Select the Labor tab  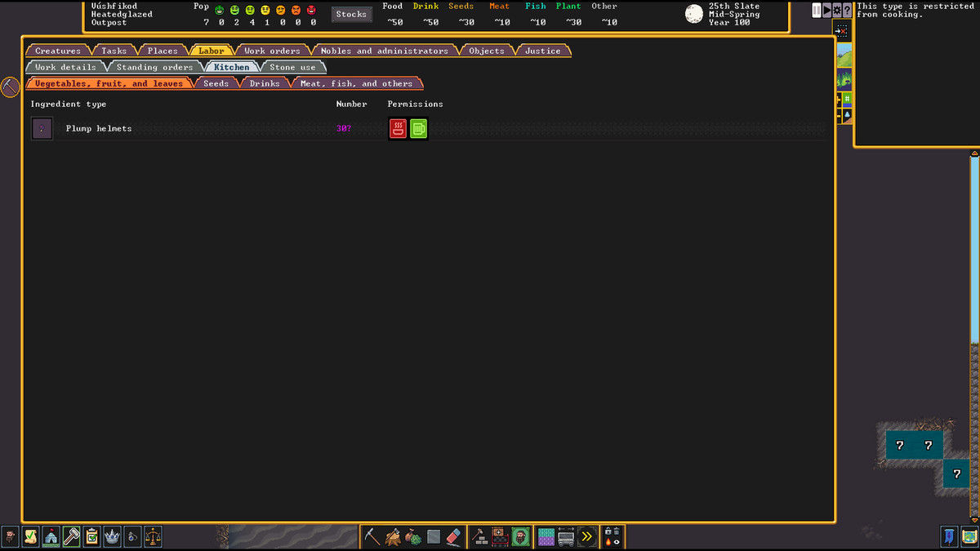click(211, 51)
